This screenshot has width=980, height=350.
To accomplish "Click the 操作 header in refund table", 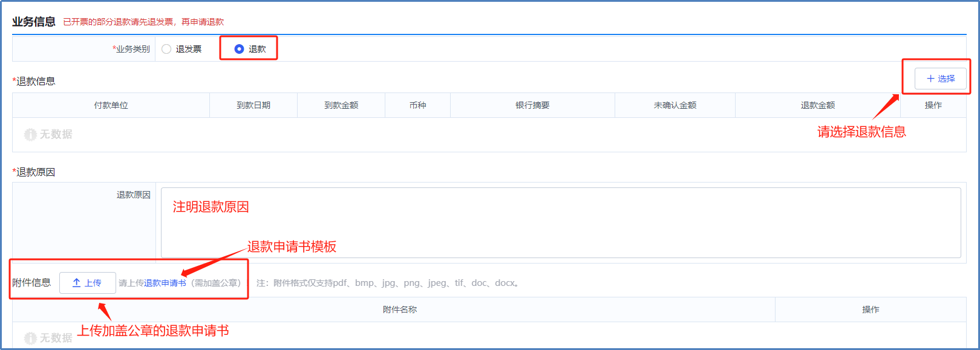I will click(x=933, y=105).
